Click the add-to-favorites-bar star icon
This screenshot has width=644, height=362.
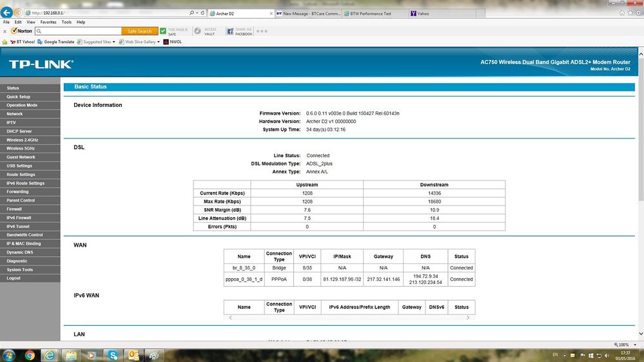tap(5, 42)
